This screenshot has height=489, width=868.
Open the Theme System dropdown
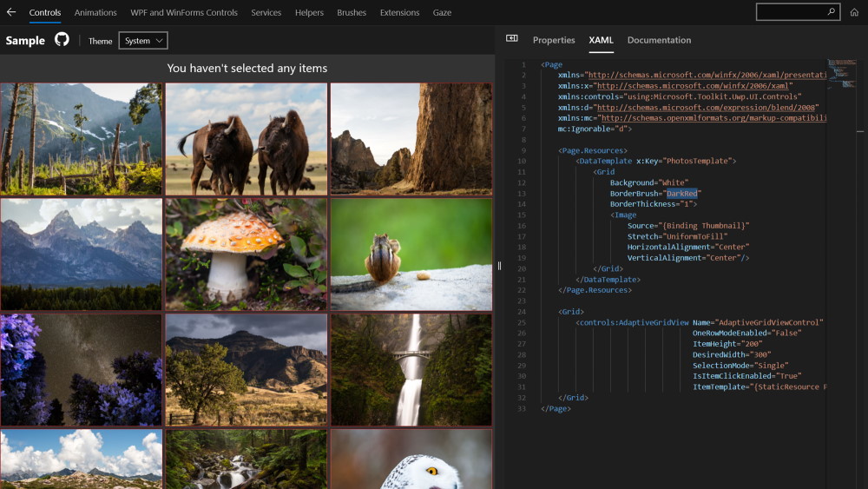point(143,41)
